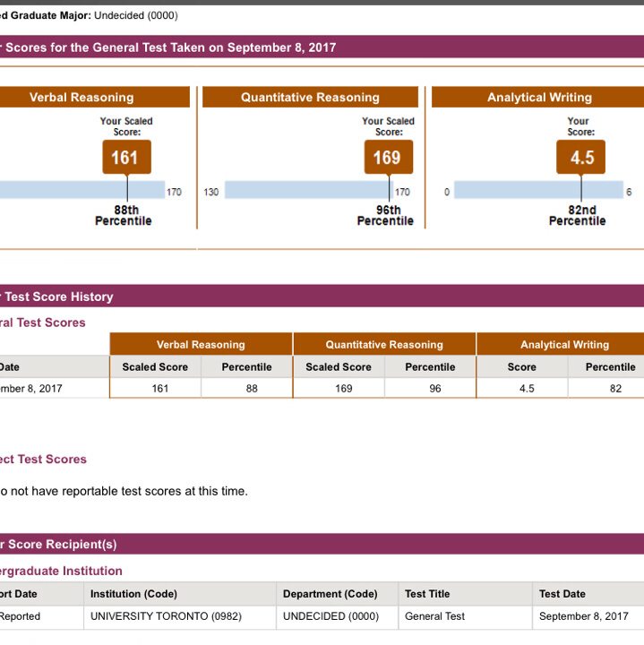Select the Quantitative Reasoning panel header
The width and height of the screenshot is (644, 645).
click(310, 97)
